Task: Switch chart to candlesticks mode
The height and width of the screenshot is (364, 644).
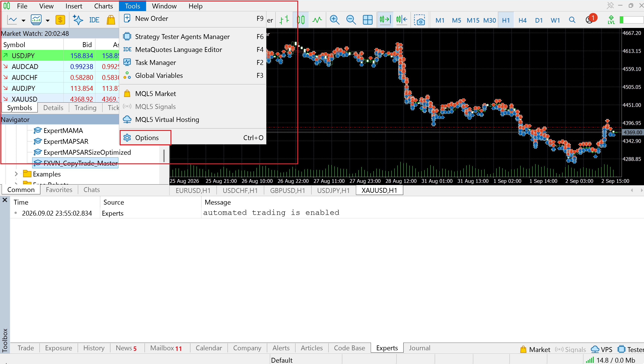Action: click(x=301, y=20)
